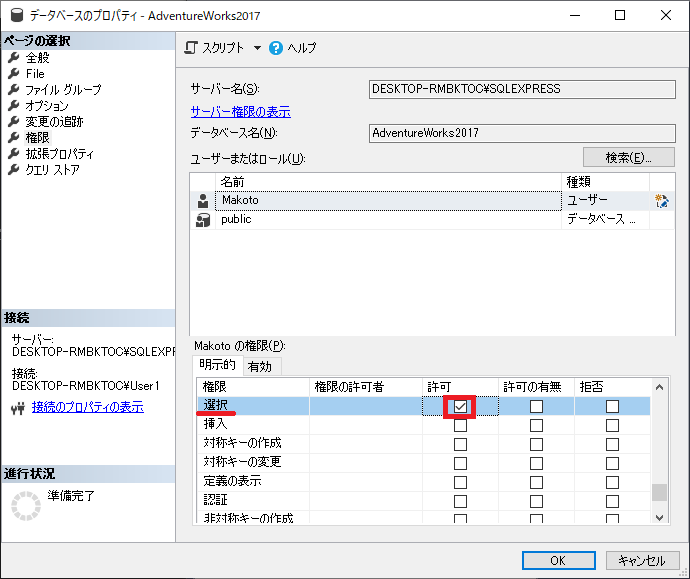690x579 pixels.
Task: Check 拒否 for 挿入 permission
Action: (x=612, y=425)
